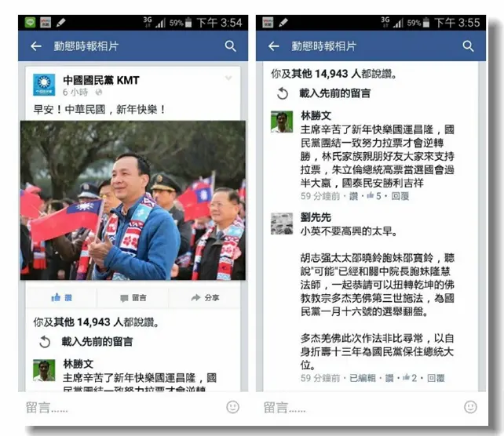
Task: Tap the 分享 share action under photo
Action: 205,298
